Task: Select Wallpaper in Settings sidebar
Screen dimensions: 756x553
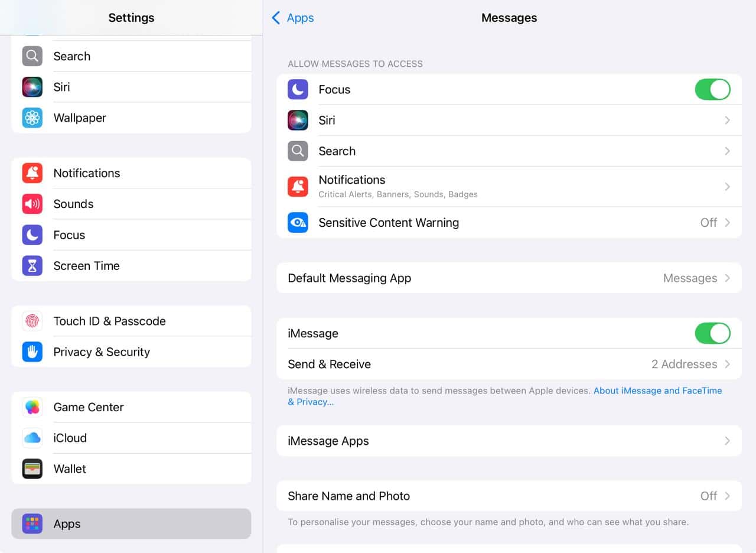Action: point(131,118)
